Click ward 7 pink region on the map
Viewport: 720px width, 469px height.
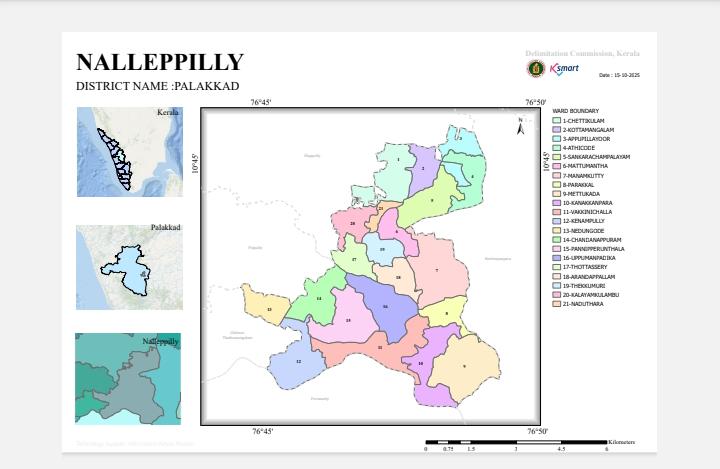click(x=438, y=269)
